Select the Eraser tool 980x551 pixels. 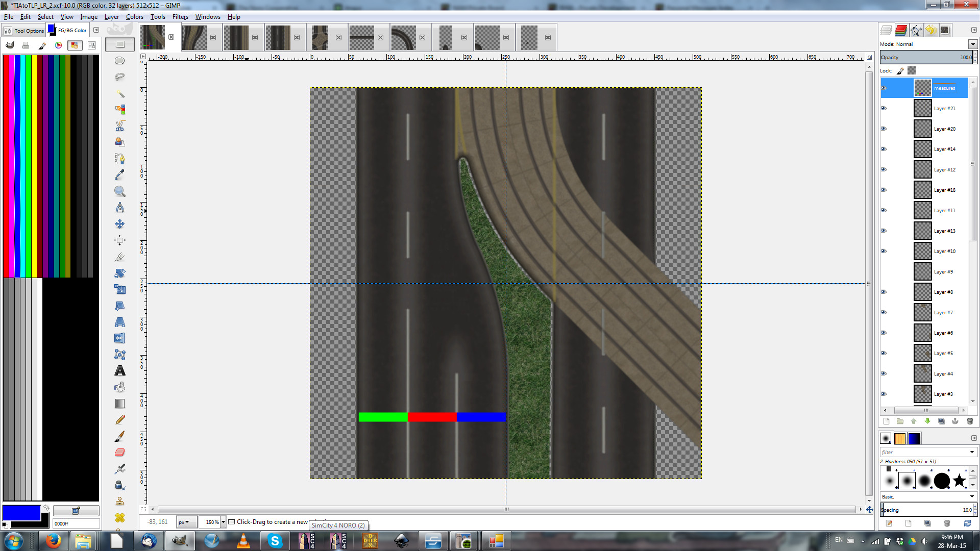coord(120,453)
